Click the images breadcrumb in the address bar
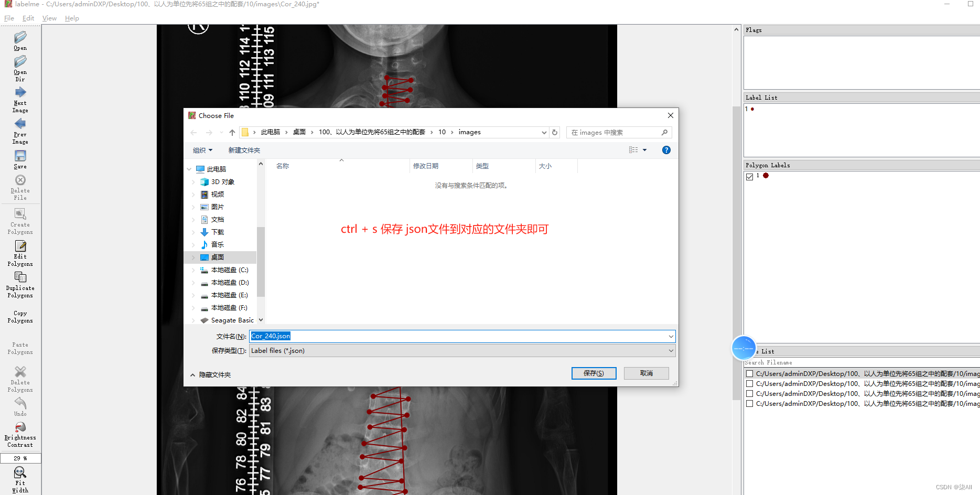This screenshot has width=980, height=495. (469, 132)
